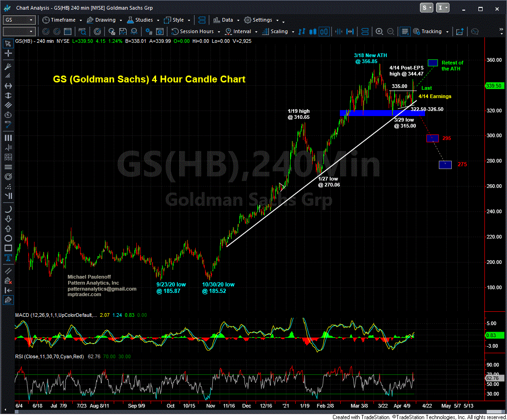507x420 pixels.
Task: Click the zoom out magnifier icon
Action: pyautogui.click(x=390, y=32)
